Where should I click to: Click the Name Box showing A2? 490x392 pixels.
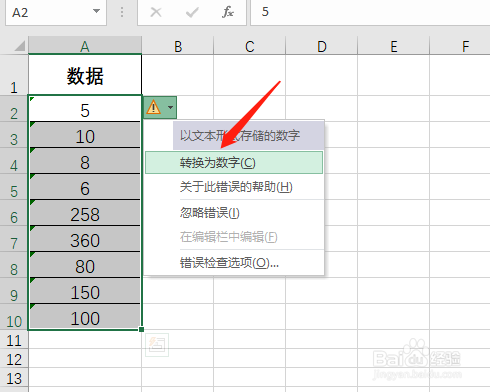point(56,12)
